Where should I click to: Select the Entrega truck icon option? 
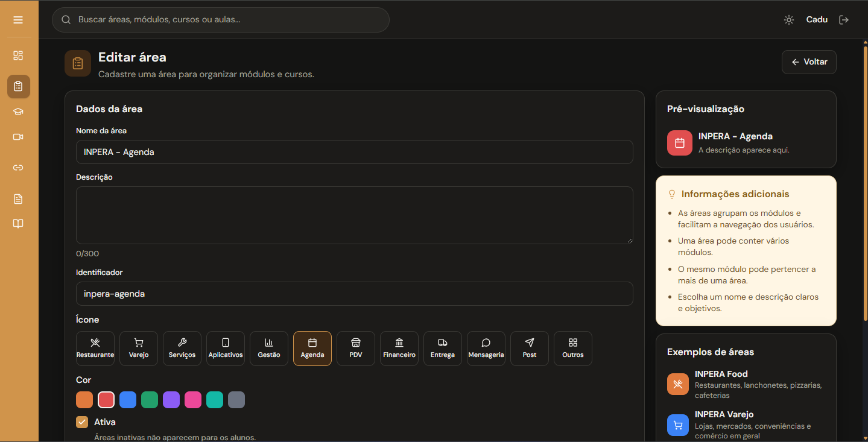point(443,349)
